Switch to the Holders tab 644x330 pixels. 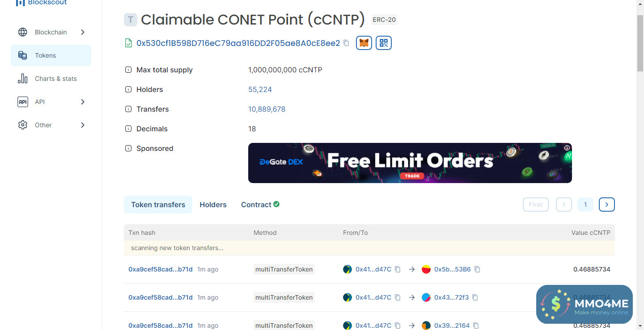click(213, 205)
